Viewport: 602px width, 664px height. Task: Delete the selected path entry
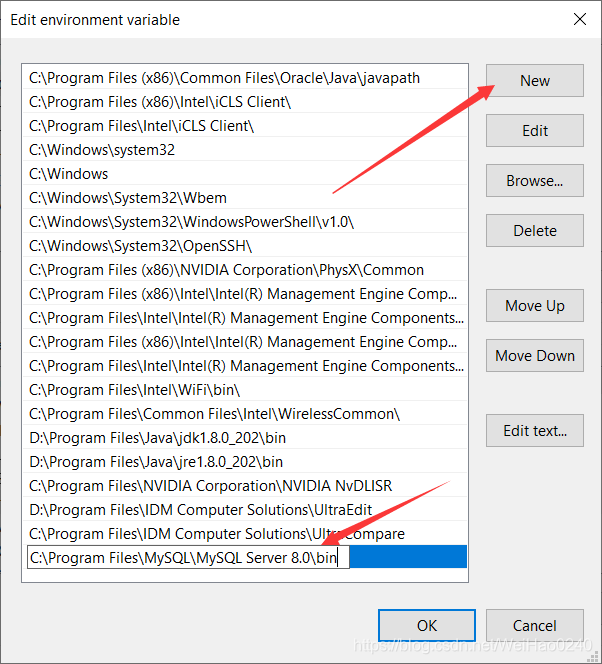535,230
